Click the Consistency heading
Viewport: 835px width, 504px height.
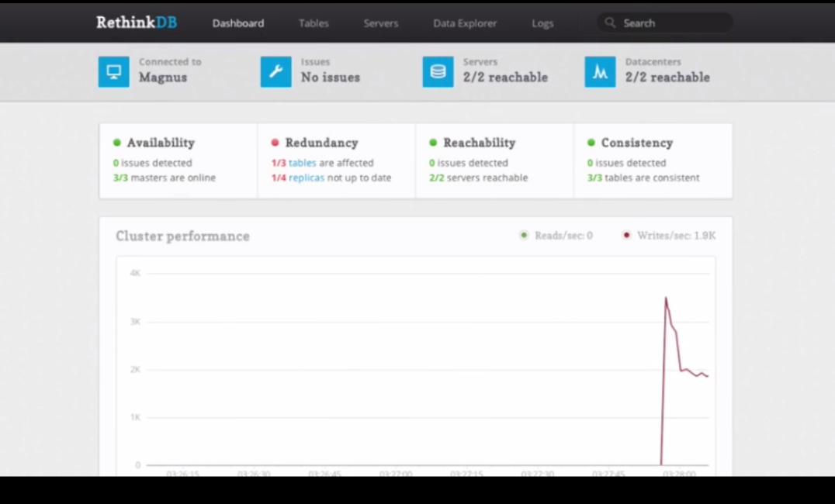coord(637,143)
